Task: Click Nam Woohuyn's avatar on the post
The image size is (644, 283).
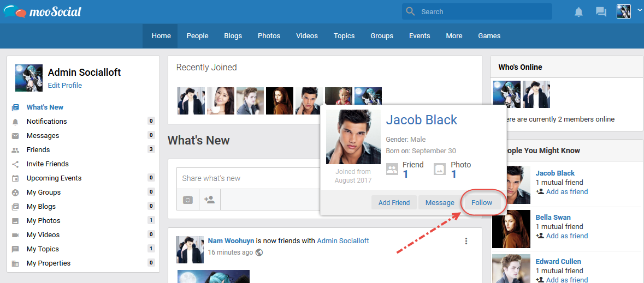Action: pyautogui.click(x=190, y=249)
